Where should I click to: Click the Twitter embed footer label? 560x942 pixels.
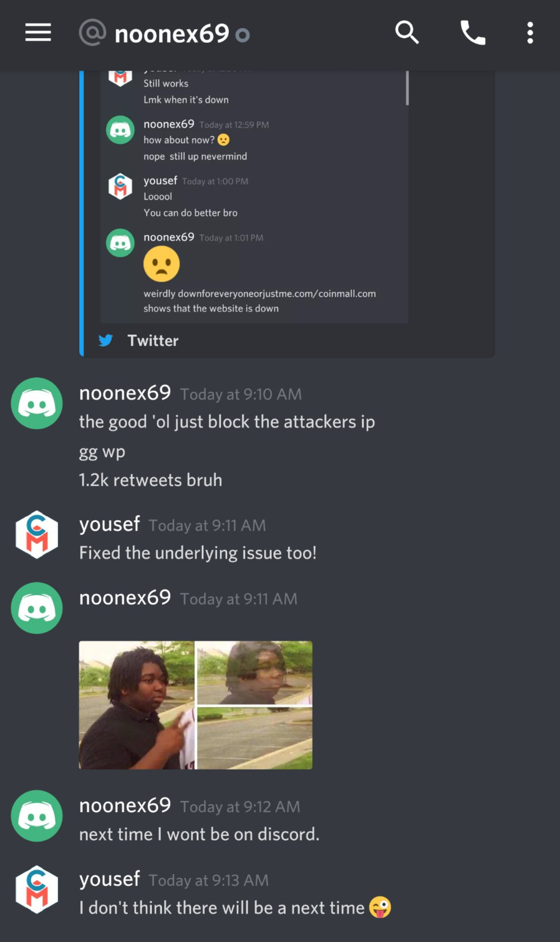(153, 340)
